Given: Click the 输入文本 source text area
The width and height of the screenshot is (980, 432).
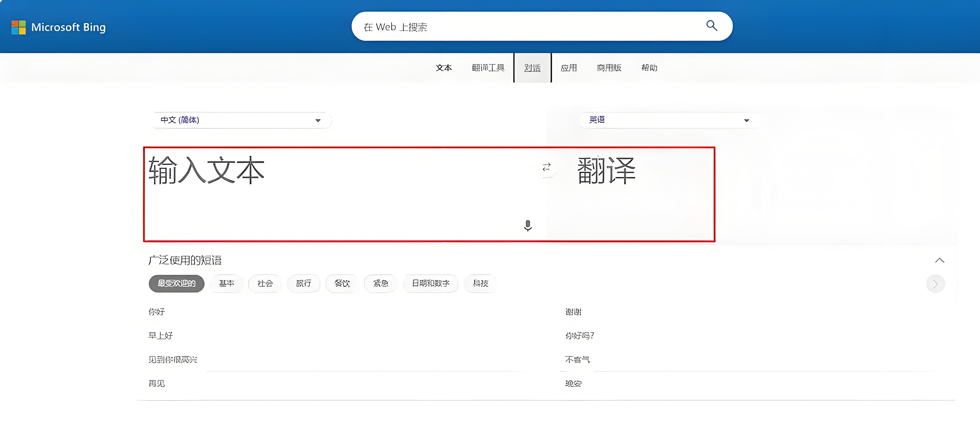Looking at the screenshot, I should [x=345, y=194].
